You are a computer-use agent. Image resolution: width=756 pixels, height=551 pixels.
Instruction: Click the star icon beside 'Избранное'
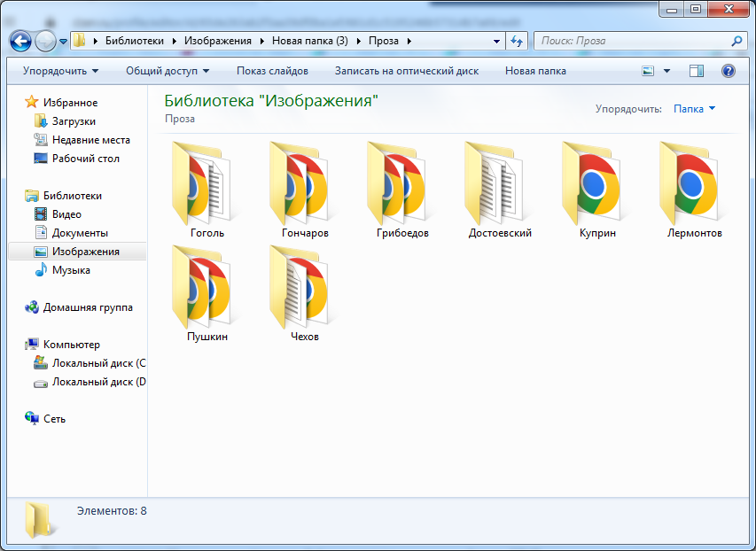click(x=31, y=102)
